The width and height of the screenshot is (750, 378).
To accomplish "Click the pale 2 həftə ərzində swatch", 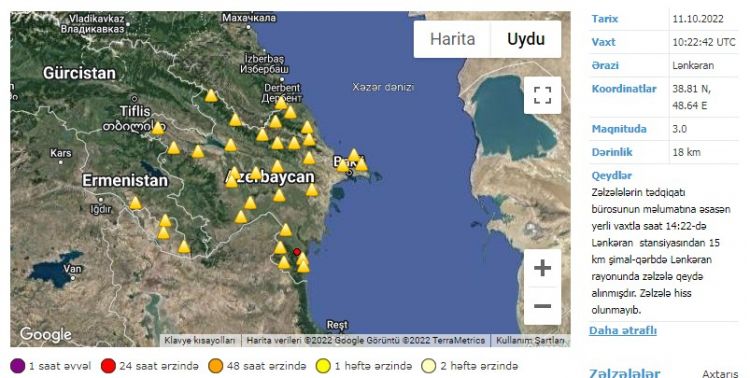I will pos(429,366).
